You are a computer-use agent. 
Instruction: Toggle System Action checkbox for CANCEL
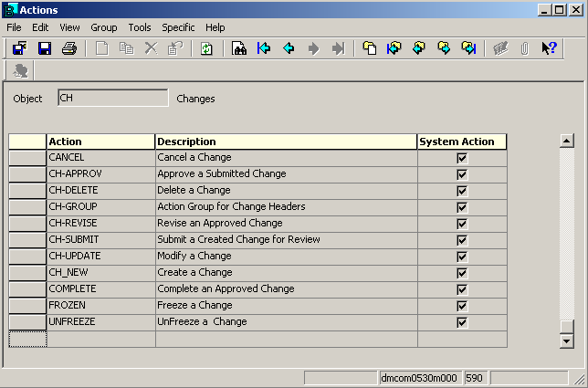[x=462, y=158]
